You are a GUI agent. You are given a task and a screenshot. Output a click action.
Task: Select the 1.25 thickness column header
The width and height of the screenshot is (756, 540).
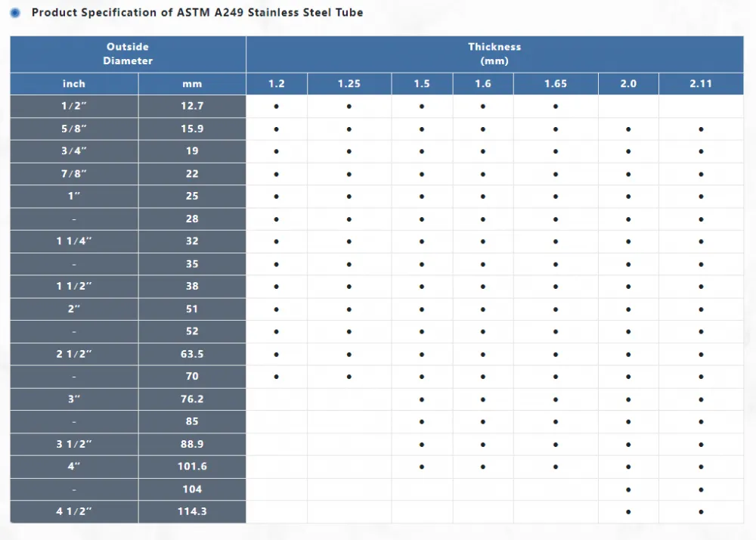tap(349, 84)
